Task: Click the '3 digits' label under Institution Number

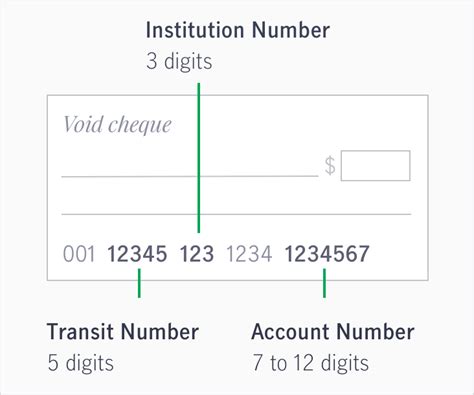Action: 179,61
